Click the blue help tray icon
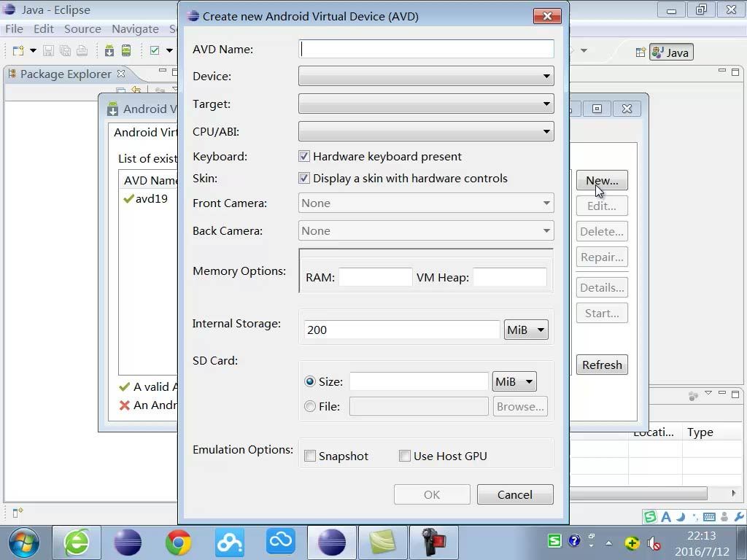Image resolution: width=747 pixels, height=560 pixels. [x=575, y=540]
